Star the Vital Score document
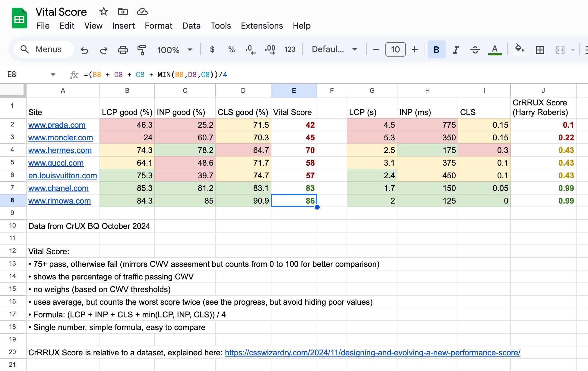The width and height of the screenshot is (588, 371). point(103,12)
